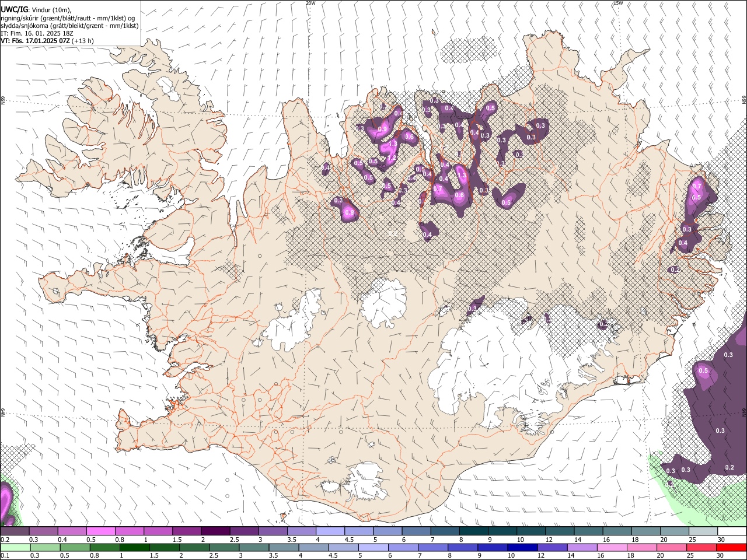This screenshot has width=747, height=560.
Task: Click the '15W' longitude label at map top
Action: click(x=618, y=3)
